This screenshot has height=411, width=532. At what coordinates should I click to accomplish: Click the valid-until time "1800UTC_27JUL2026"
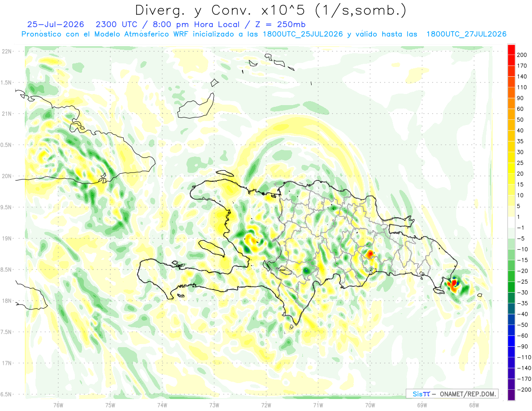(x=466, y=34)
